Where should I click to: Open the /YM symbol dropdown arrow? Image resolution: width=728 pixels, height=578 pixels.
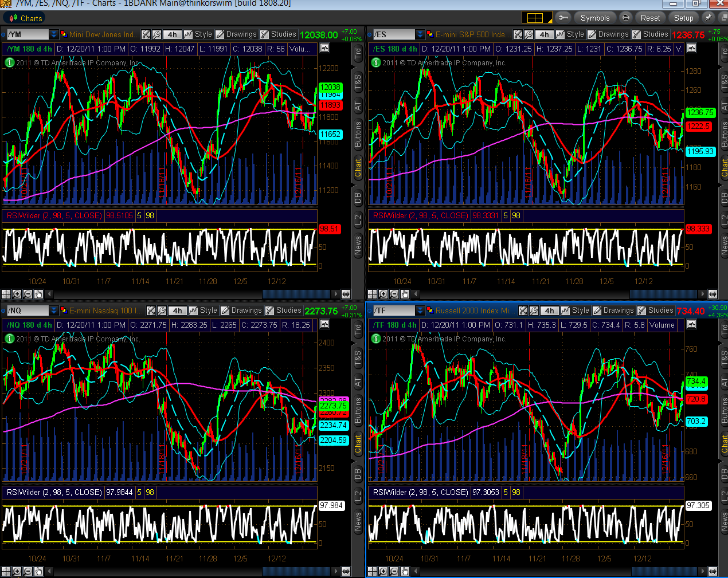54,35
